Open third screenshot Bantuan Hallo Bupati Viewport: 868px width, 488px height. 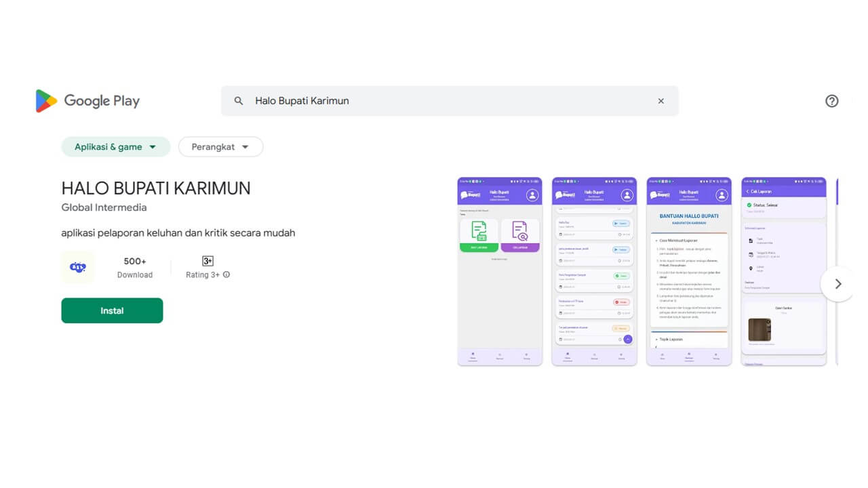[689, 271]
